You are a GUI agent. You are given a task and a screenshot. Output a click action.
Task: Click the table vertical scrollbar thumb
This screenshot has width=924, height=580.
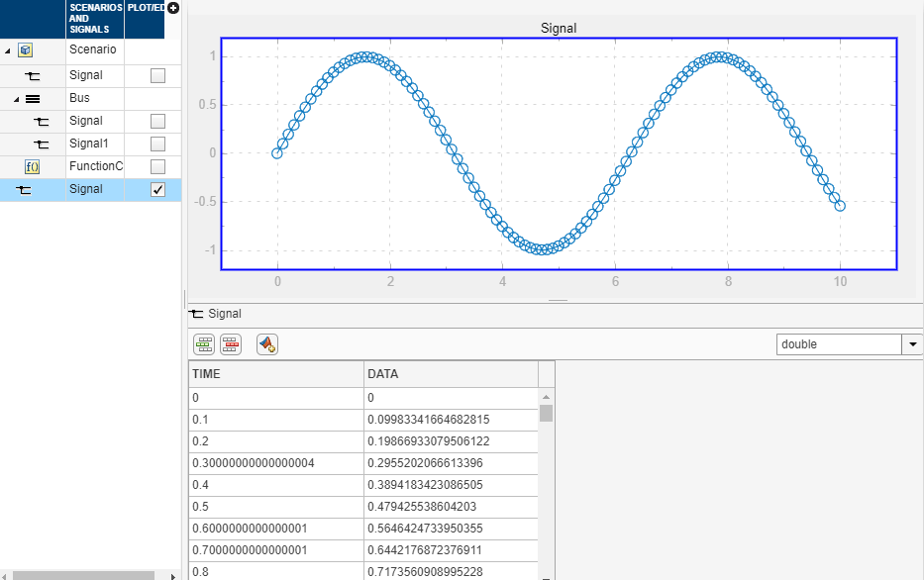point(547,414)
